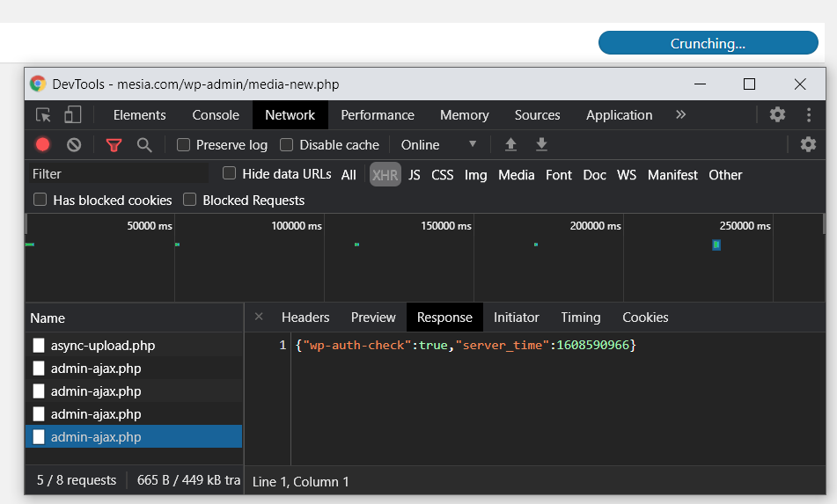This screenshot has width=837, height=504.
Task: Select the Response tab
Action: (x=444, y=318)
